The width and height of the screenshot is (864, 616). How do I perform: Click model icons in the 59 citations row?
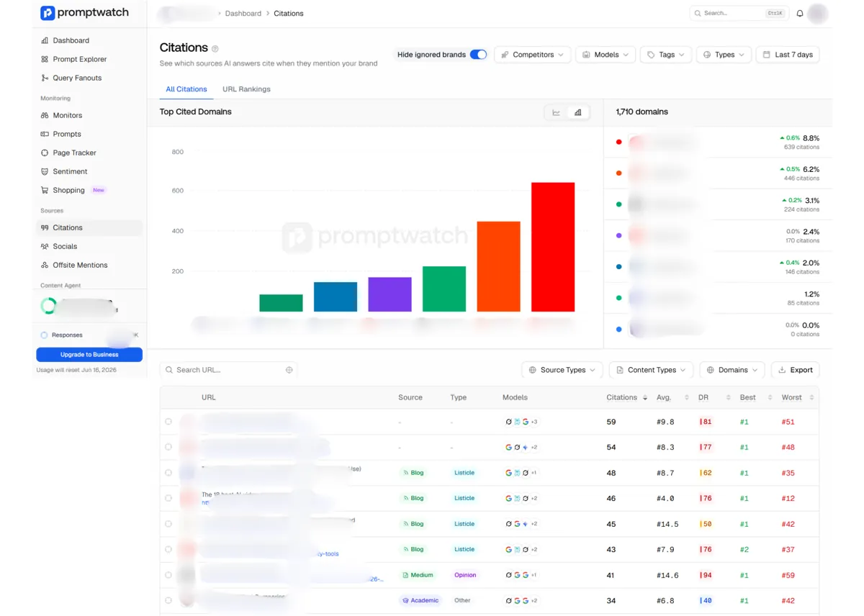[x=522, y=422]
